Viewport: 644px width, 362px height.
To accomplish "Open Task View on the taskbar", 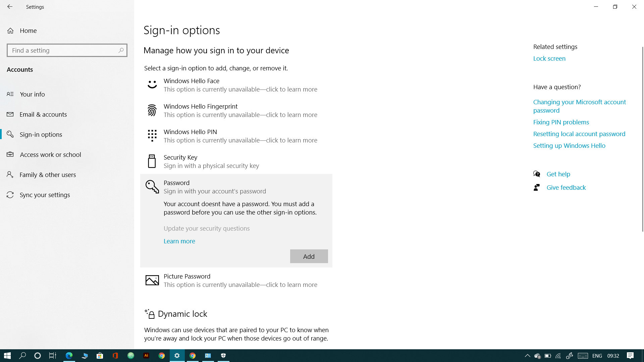I will 53,356.
